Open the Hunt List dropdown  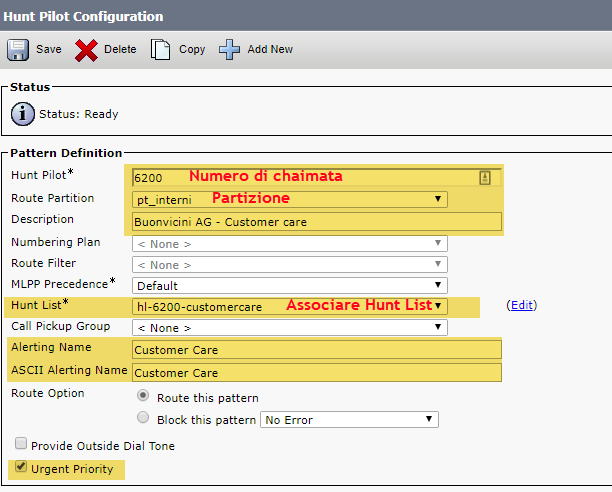(x=290, y=306)
